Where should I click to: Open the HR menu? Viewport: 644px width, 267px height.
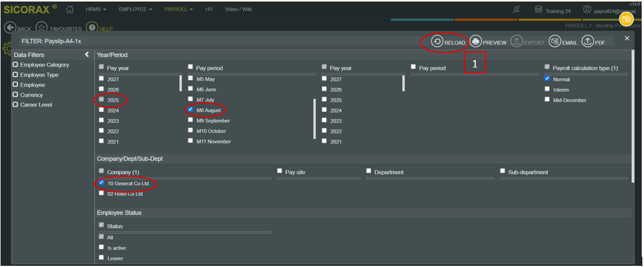coord(209,9)
